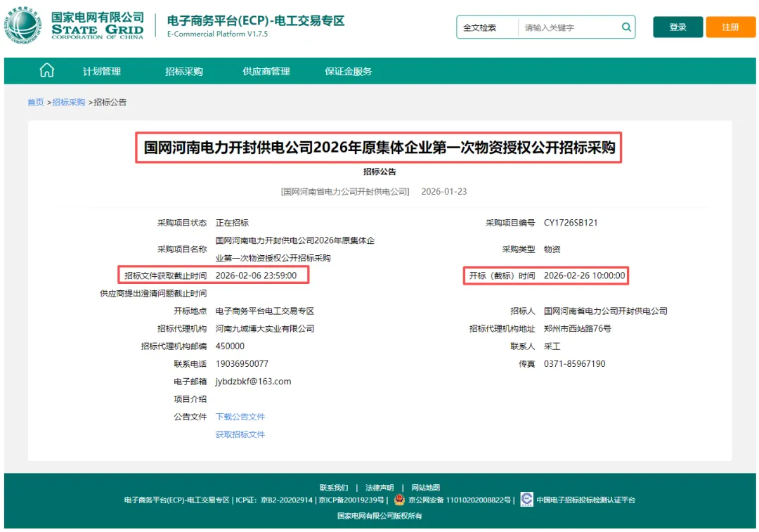This screenshot has width=759, height=532.
Task: Click the status value 正在招标
Action: tap(232, 223)
